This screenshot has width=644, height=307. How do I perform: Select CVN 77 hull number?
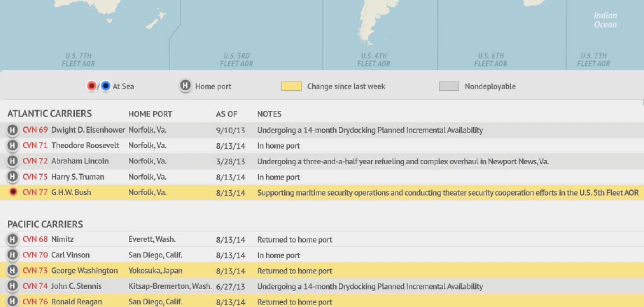[x=35, y=192]
